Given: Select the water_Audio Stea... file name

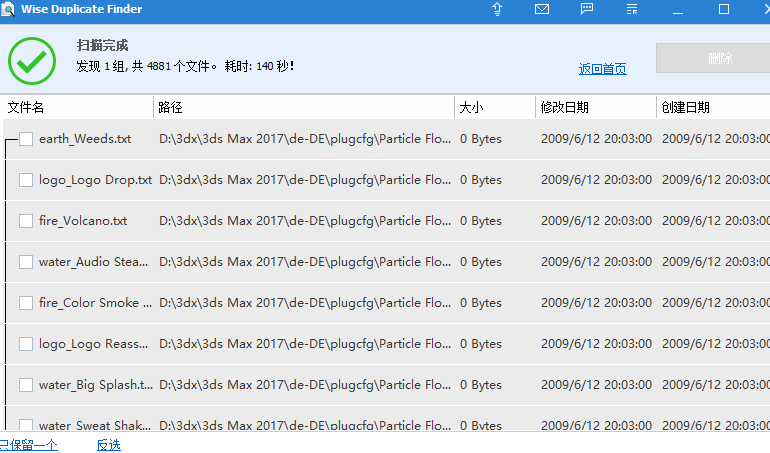Looking at the screenshot, I should pos(93,262).
